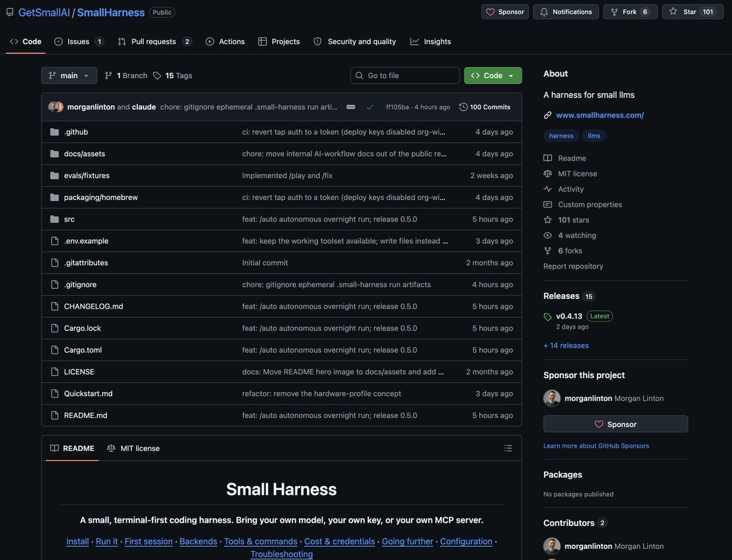Image resolution: width=732 pixels, height=560 pixels.
Task: Click the 'Implemented /play and /fix' commit message
Action: pos(287,176)
